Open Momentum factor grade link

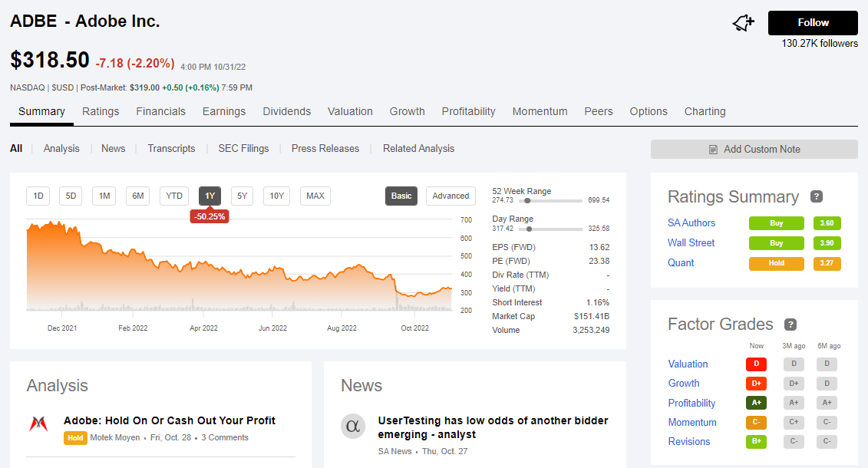click(692, 422)
